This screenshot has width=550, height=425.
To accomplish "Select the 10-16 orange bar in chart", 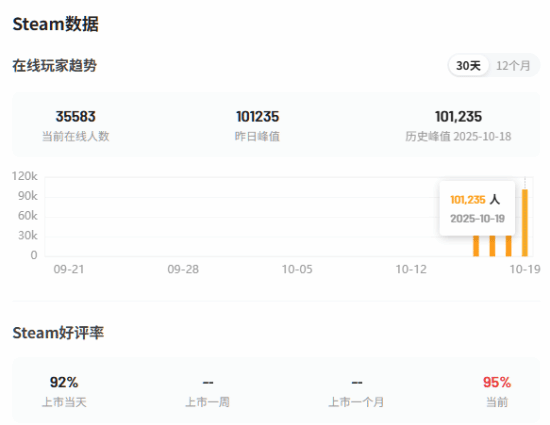I will [x=476, y=246].
